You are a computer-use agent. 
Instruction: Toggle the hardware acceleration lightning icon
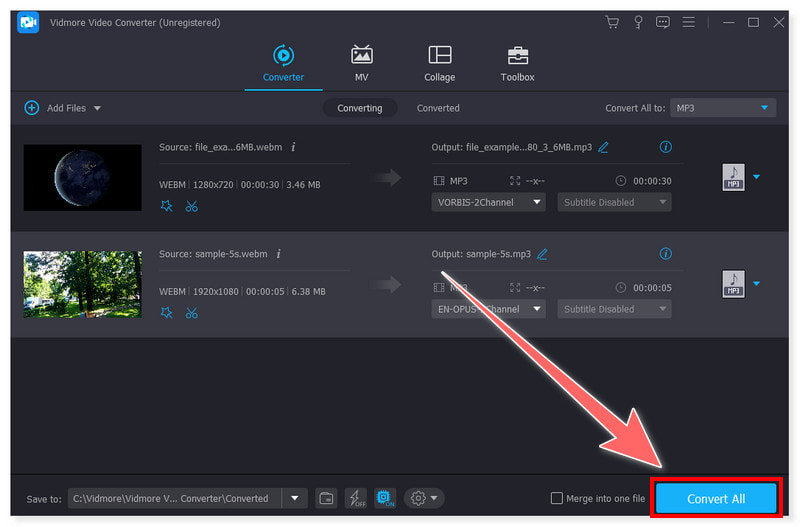pos(355,498)
